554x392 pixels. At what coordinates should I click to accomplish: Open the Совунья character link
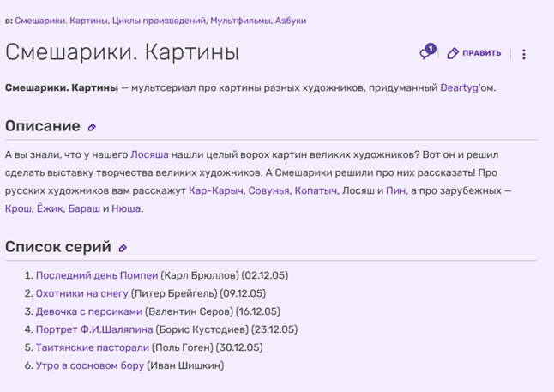point(268,190)
